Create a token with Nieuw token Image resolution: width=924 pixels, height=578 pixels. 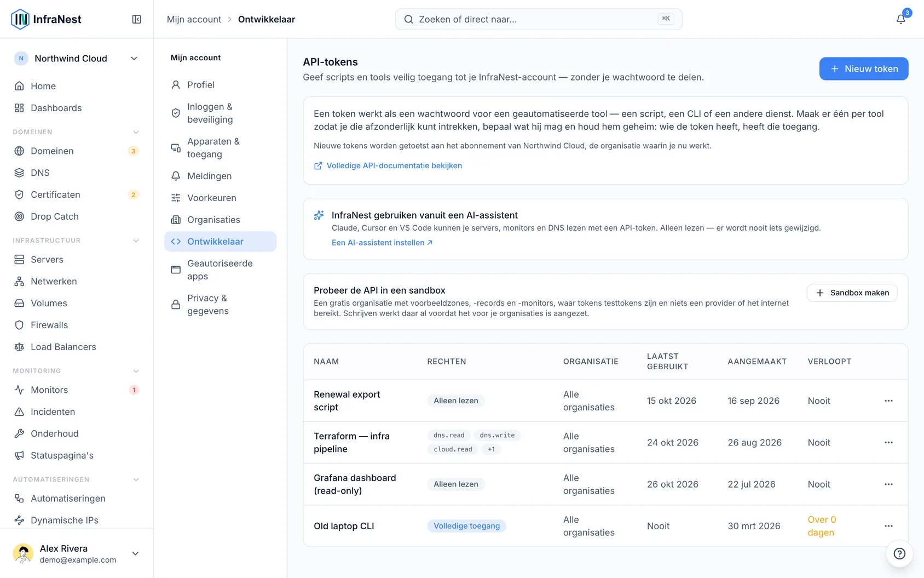(864, 68)
